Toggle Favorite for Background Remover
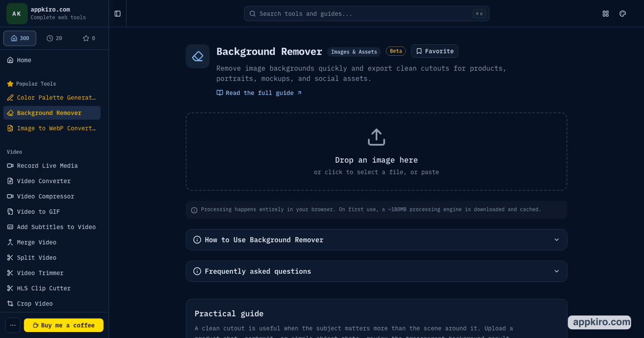644x338 pixels. tap(435, 51)
